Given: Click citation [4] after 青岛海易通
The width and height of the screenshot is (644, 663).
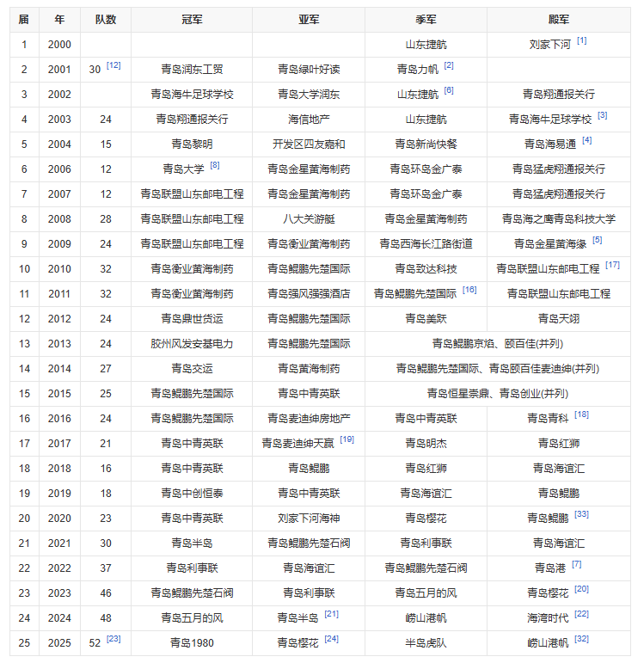Looking at the screenshot, I should click(x=586, y=140).
